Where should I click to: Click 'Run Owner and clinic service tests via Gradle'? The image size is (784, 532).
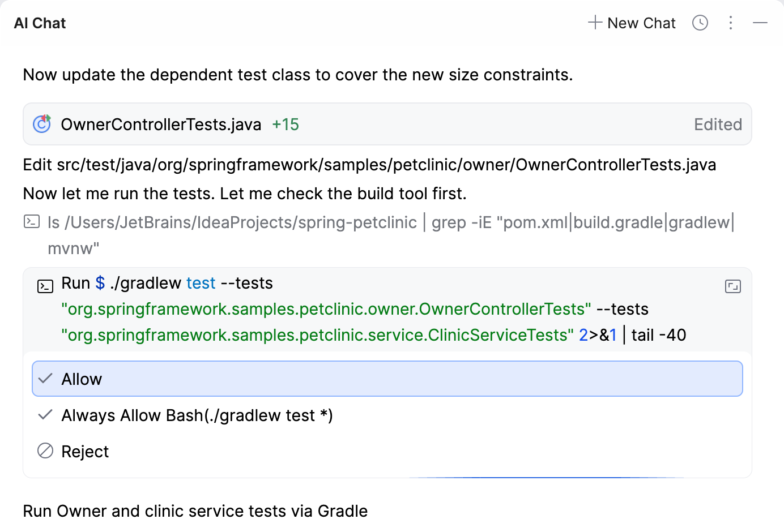(195, 511)
